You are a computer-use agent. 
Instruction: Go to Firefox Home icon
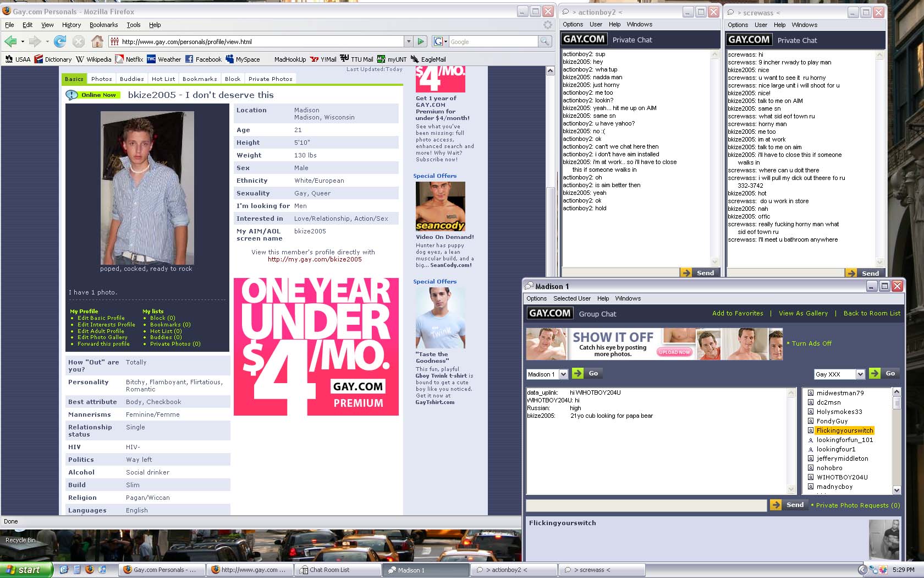(97, 41)
